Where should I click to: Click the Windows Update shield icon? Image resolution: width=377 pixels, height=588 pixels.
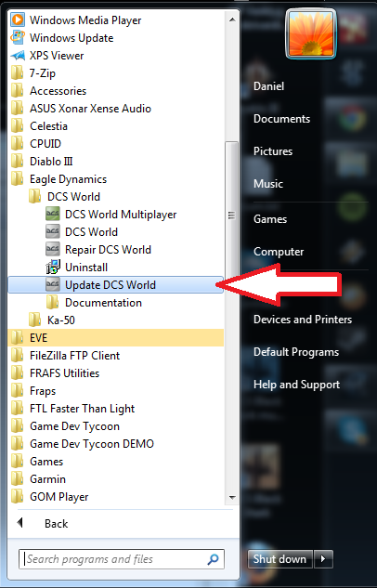click(x=18, y=37)
